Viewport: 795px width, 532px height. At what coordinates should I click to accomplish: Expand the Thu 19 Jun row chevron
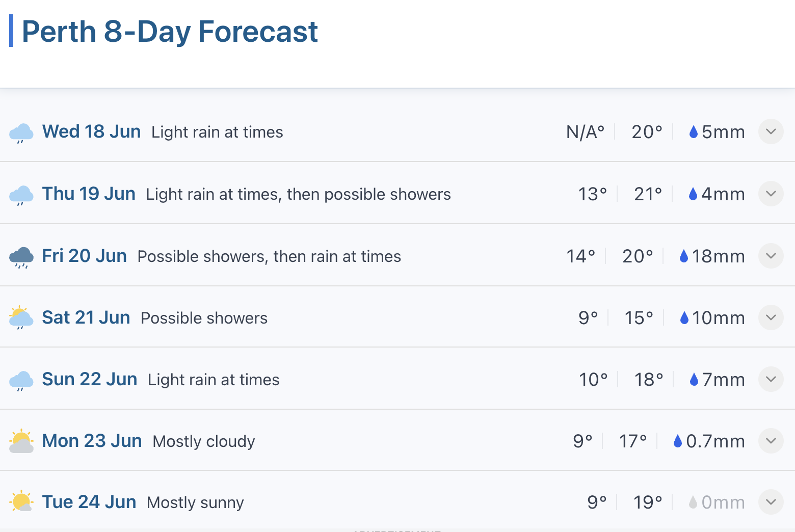click(771, 194)
